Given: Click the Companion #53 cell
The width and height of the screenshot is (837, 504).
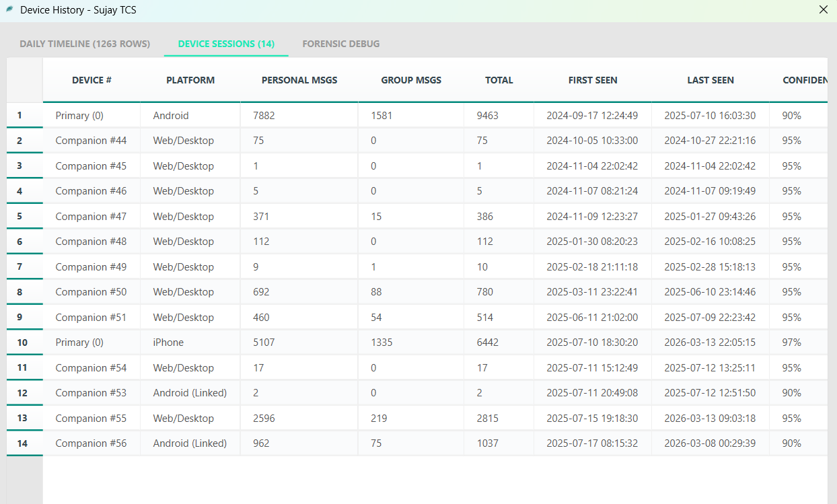Looking at the screenshot, I should pyautogui.click(x=92, y=393).
